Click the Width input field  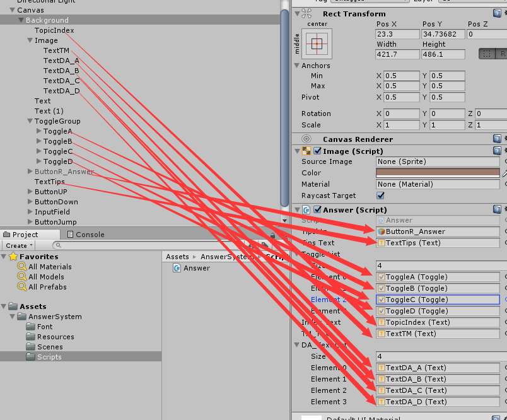397,54
